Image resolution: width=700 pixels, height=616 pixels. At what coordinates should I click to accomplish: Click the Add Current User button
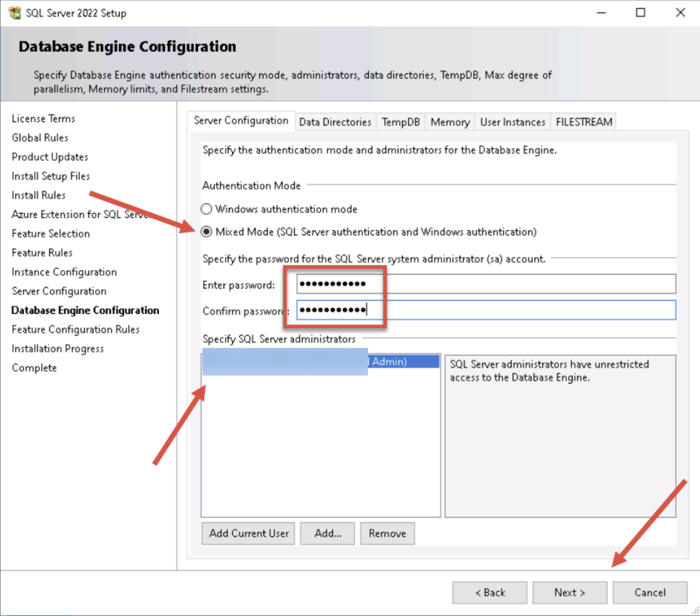[248, 534]
